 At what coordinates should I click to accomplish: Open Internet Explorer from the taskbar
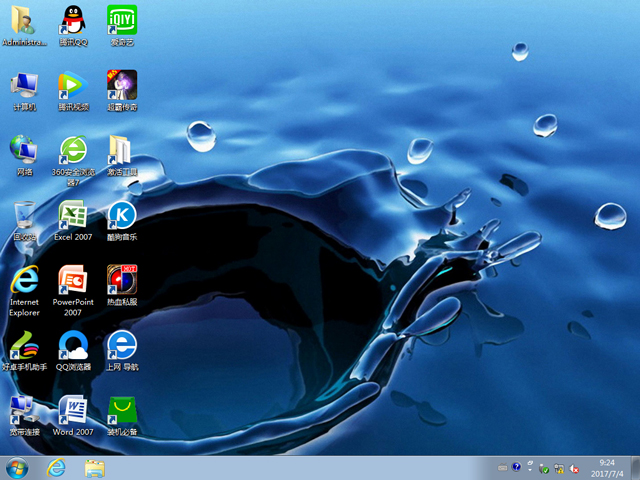57,467
